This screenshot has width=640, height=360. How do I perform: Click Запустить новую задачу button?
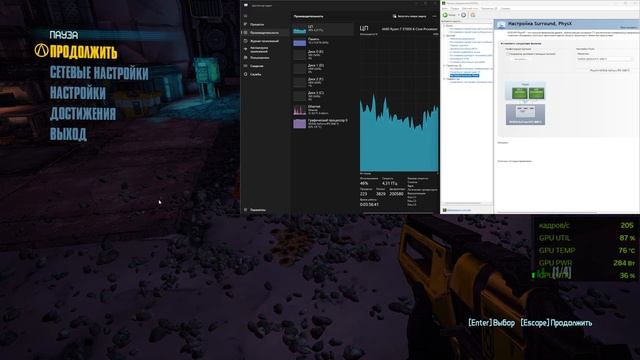(409, 16)
